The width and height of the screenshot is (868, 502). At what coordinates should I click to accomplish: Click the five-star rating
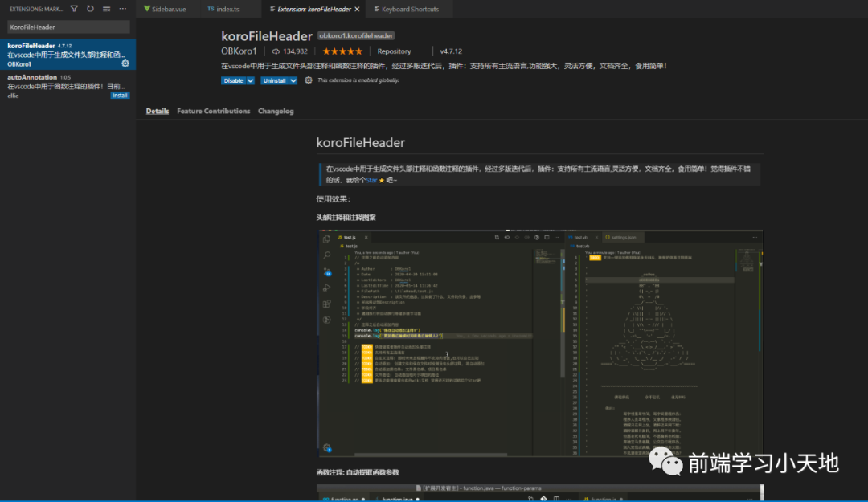point(342,51)
